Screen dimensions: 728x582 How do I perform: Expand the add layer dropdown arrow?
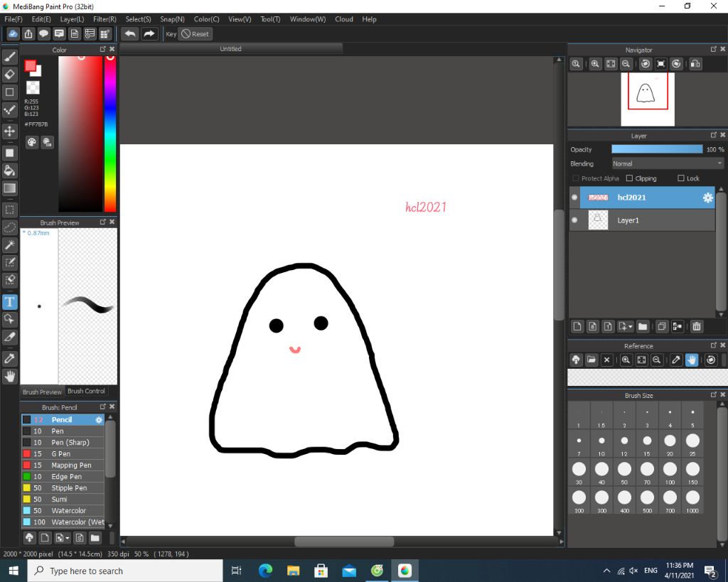631,327
